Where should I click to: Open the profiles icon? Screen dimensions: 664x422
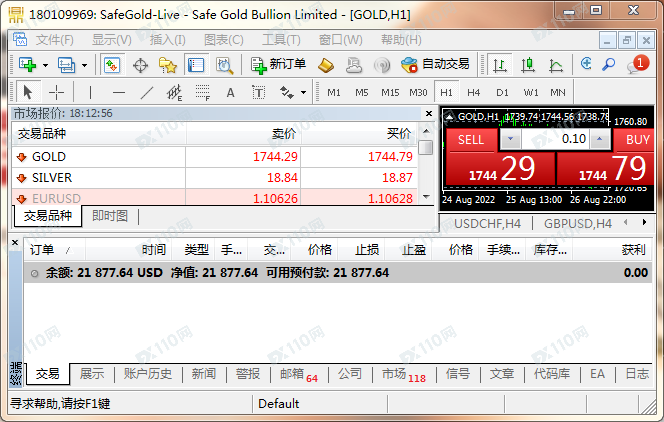tap(66, 65)
